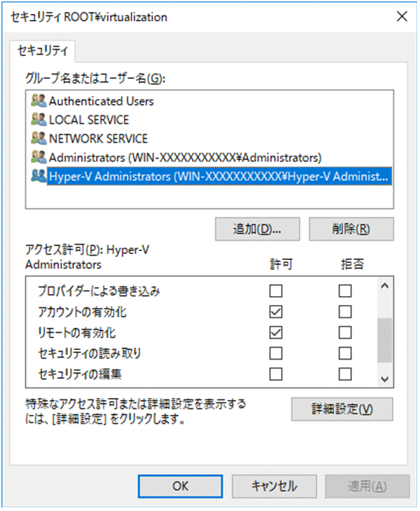The width and height of the screenshot is (420, 511).
Task: Select NETWORK SERVICE entry
Action: [x=98, y=139]
